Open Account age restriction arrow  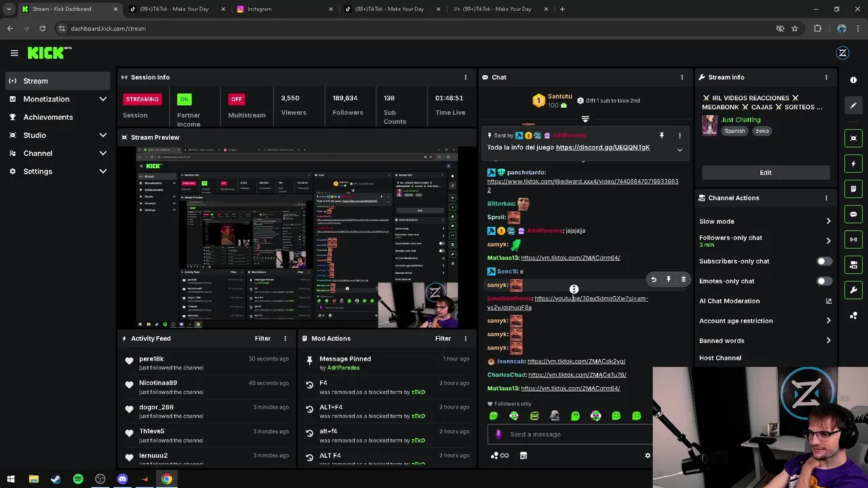[828, 321]
